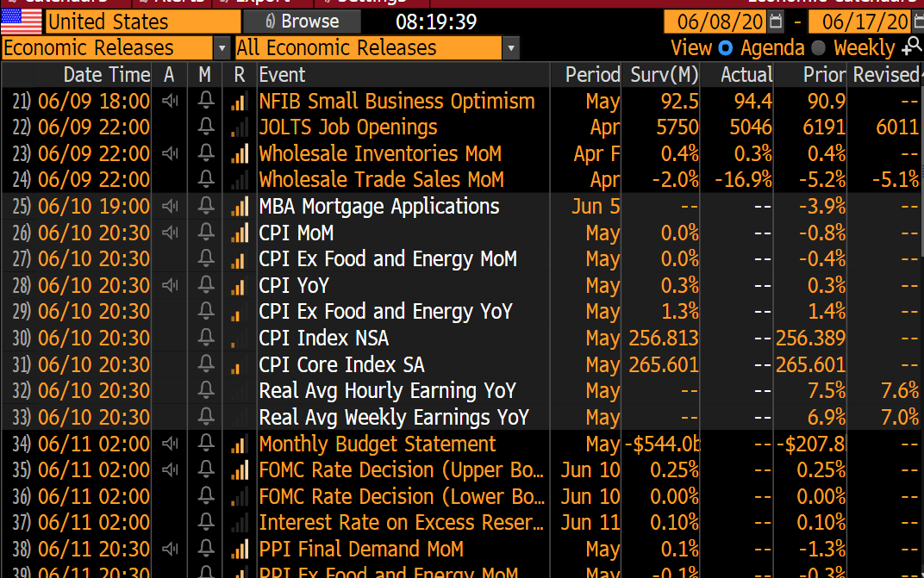924x578 pixels.
Task: Click the alert bell for Real Avg Hourly Earning YoY
Action: pos(206,390)
